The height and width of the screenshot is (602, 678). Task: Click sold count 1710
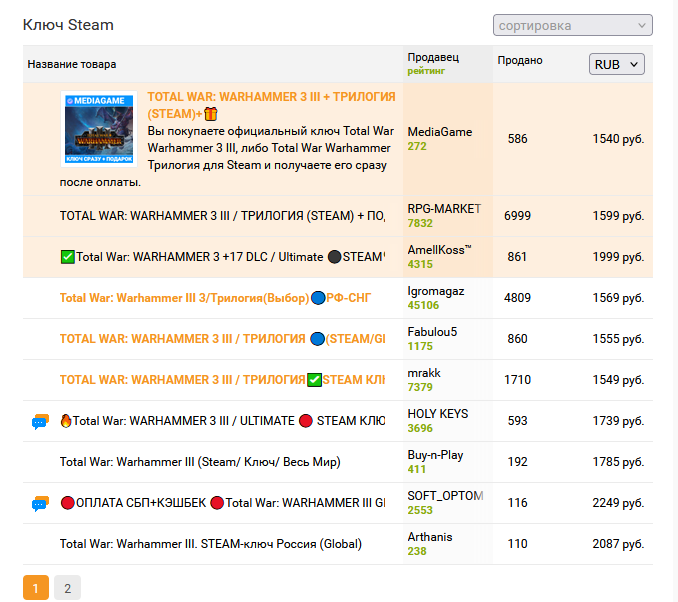517,380
